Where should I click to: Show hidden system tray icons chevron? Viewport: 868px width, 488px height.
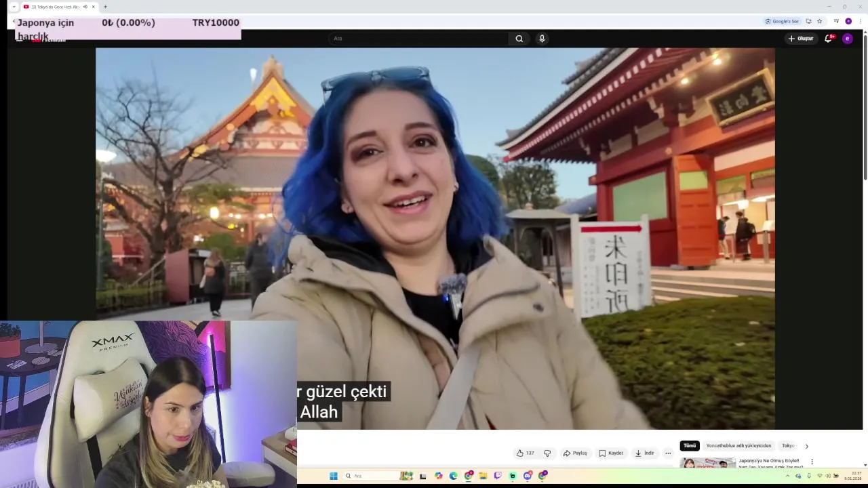point(787,476)
